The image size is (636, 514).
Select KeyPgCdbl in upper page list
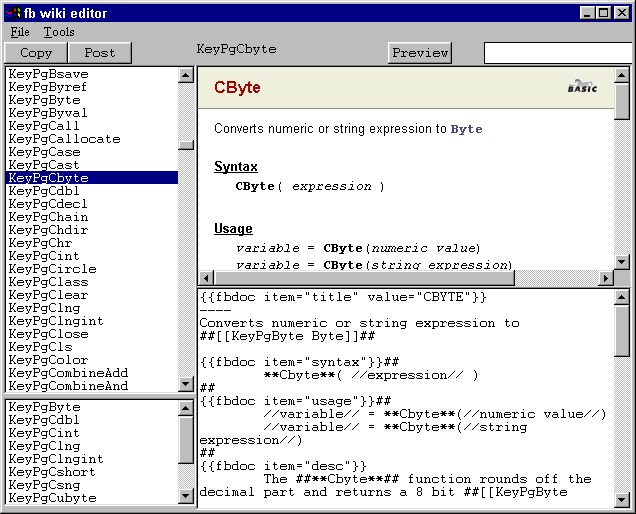coord(92,191)
